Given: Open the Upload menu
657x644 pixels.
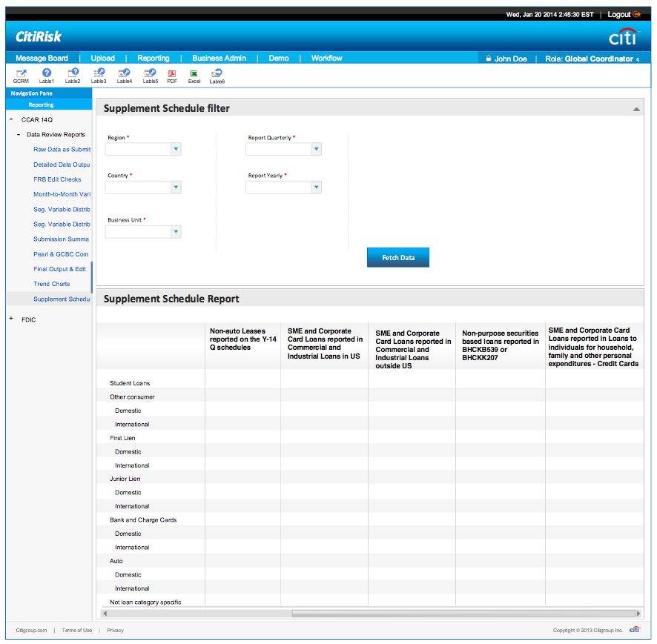Looking at the screenshot, I should click(x=102, y=59).
